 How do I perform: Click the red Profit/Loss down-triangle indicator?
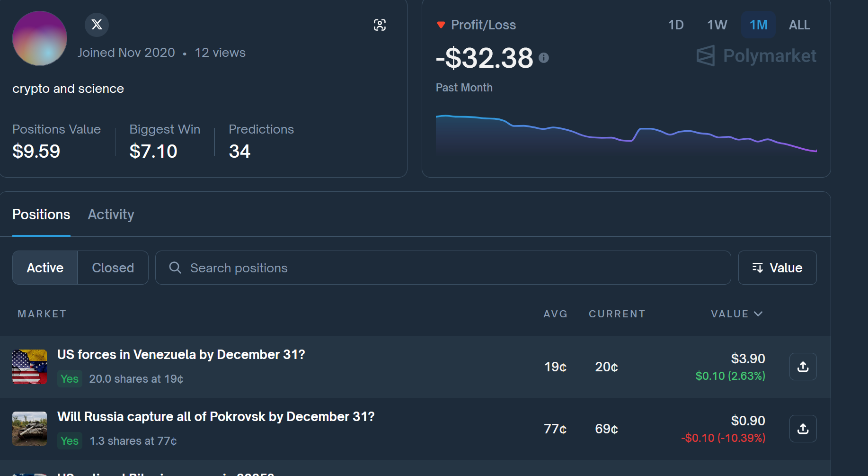coord(441,25)
